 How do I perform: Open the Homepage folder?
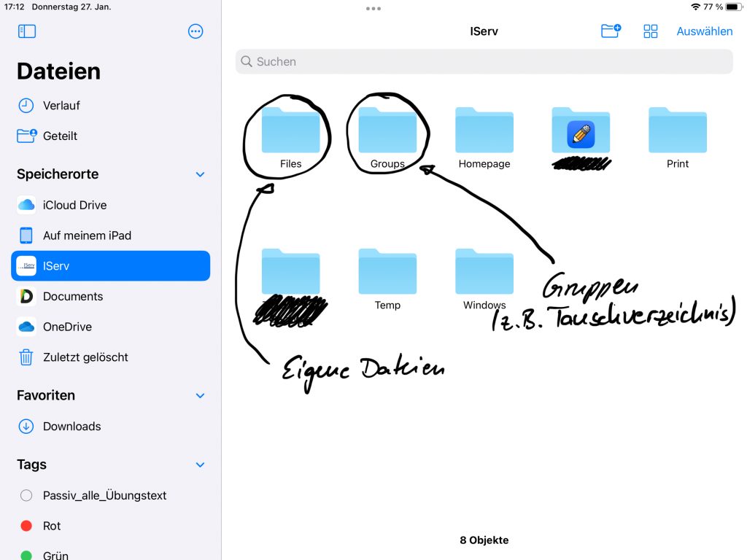point(484,131)
